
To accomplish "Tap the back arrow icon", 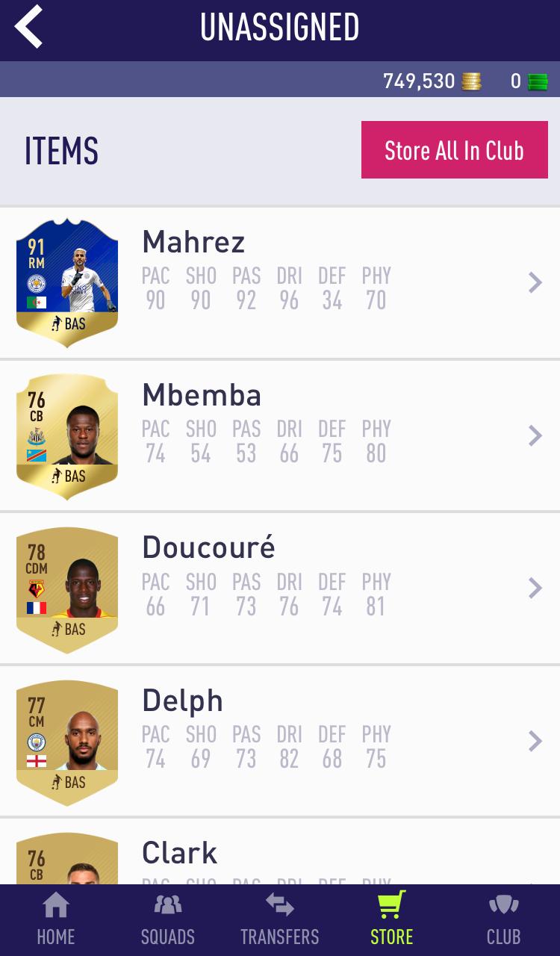I will [28, 27].
